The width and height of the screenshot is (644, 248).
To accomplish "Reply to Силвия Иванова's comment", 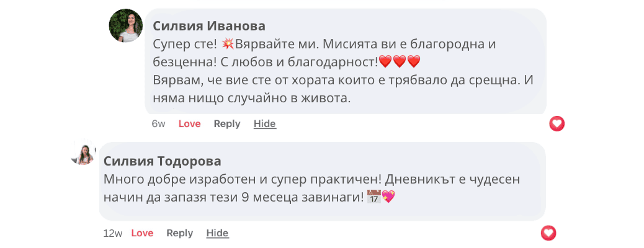I will [226, 124].
